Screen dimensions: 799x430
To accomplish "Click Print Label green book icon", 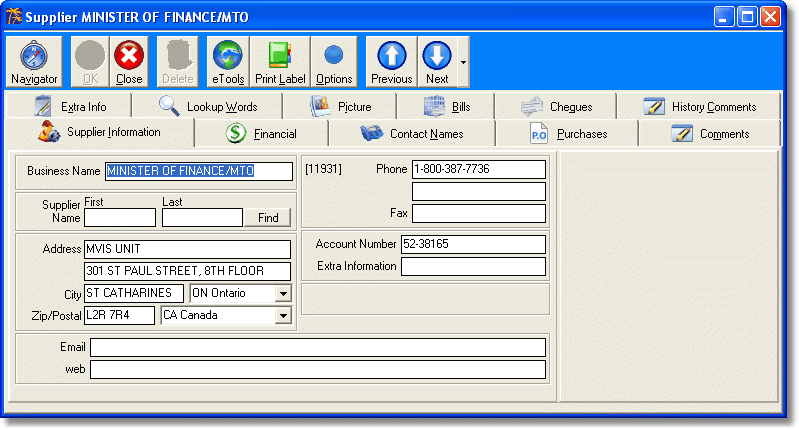I will pyautogui.click(x=280, y=62).
